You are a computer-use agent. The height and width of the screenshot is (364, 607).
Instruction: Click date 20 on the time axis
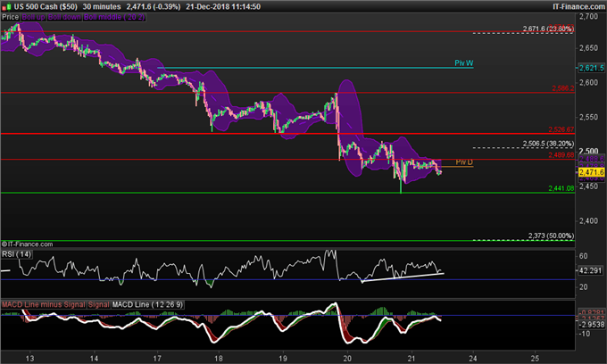click(x=347, y=358)
